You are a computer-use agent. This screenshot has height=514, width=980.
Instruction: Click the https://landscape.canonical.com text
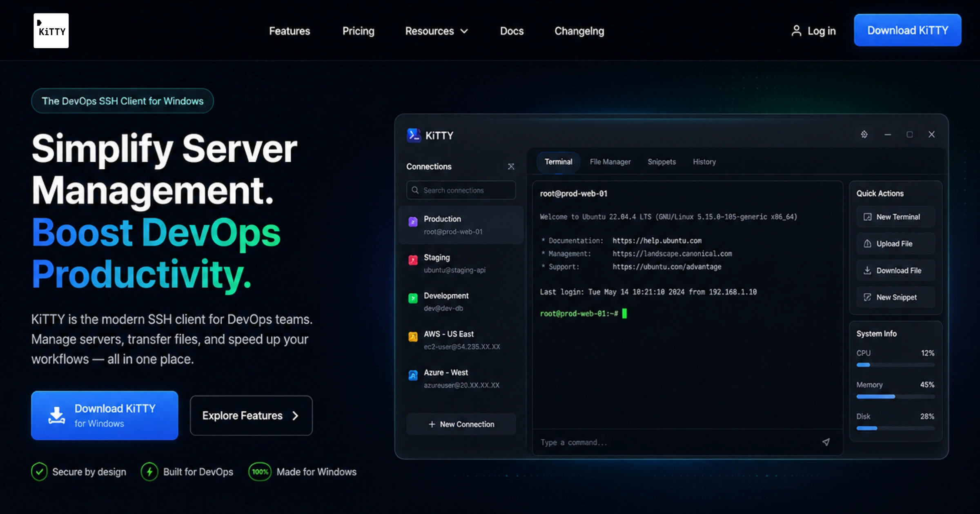(x=672, y=254)
